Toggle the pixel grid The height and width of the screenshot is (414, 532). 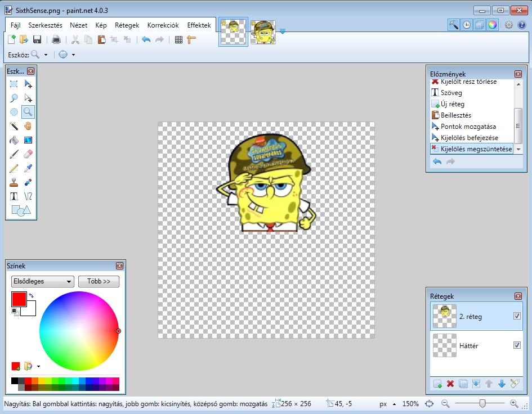coord(178,40)
